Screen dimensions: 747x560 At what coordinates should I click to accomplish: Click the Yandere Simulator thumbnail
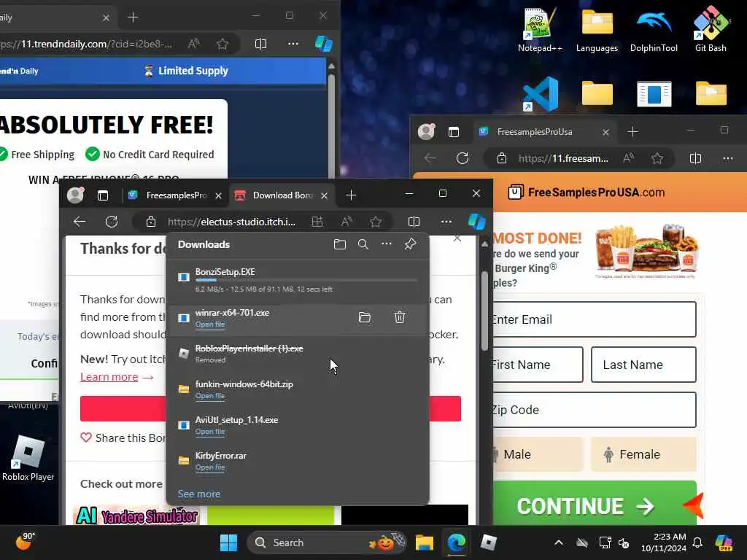[137, 516]
